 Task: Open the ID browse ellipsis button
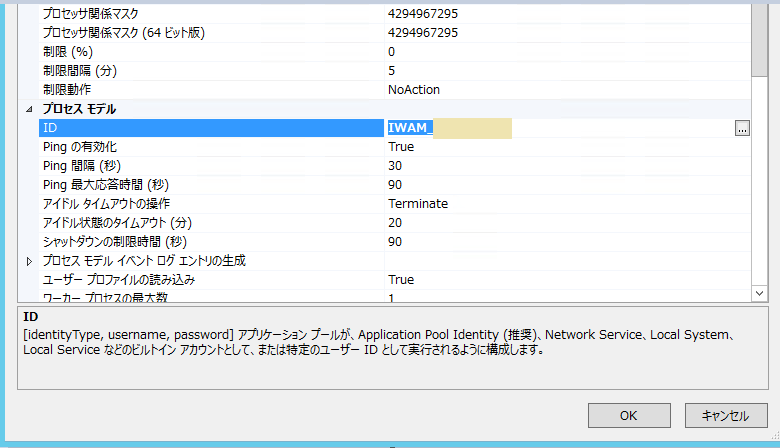[742, 128]
